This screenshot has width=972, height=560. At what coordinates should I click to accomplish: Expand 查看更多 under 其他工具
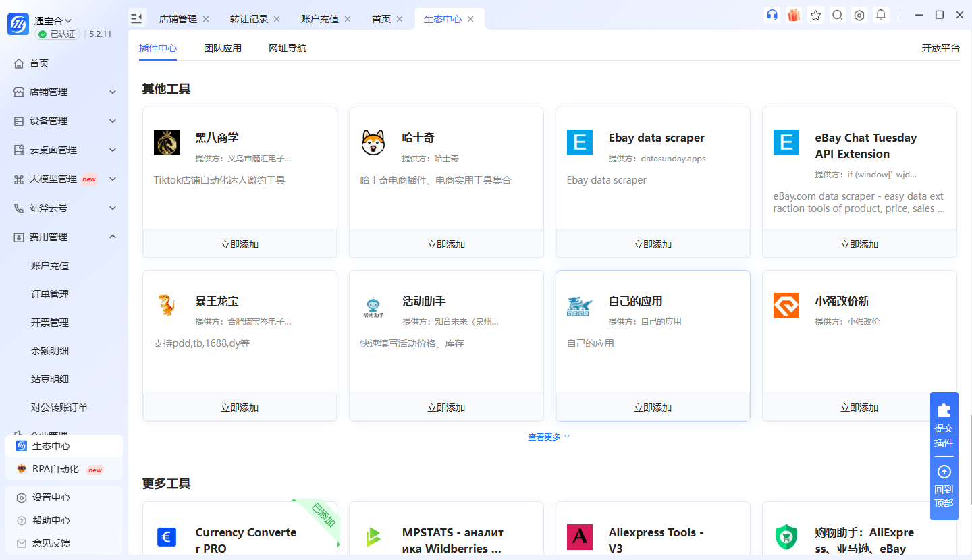coord(549,437)
